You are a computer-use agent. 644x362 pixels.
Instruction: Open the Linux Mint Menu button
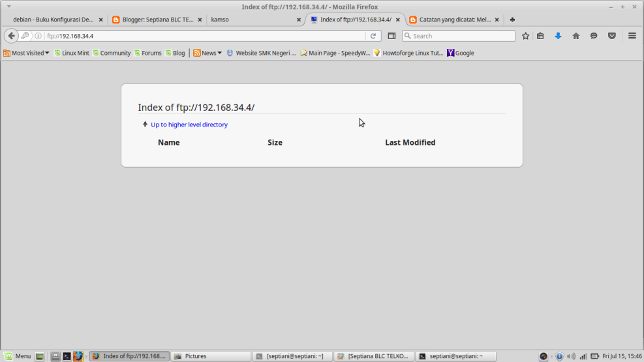(x=18, y=356)
